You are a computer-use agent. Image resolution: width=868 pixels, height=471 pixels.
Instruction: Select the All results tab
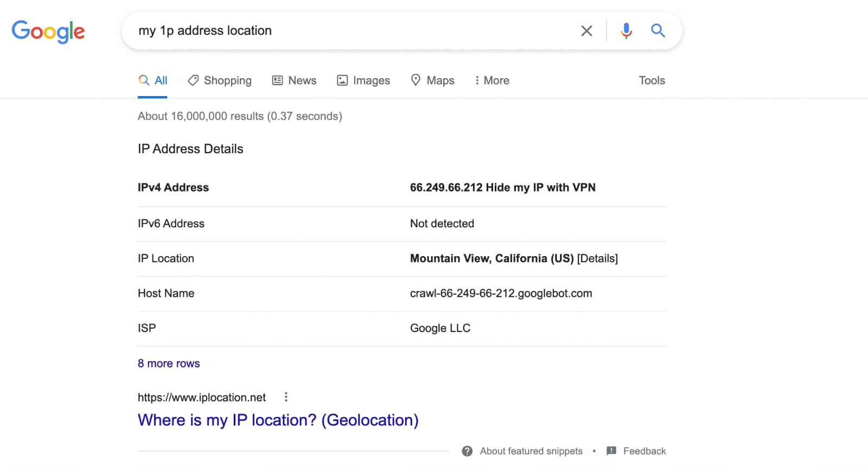click(153, 81)
